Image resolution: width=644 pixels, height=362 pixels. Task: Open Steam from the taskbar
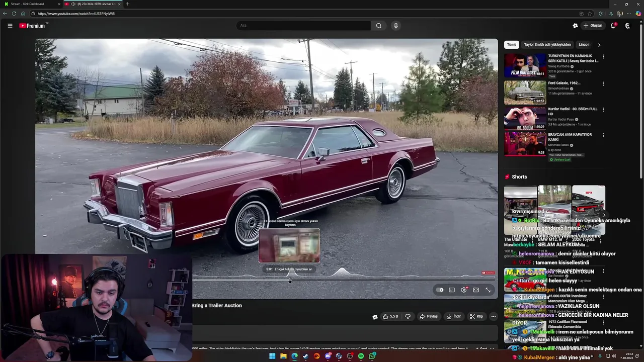(305, 356)
